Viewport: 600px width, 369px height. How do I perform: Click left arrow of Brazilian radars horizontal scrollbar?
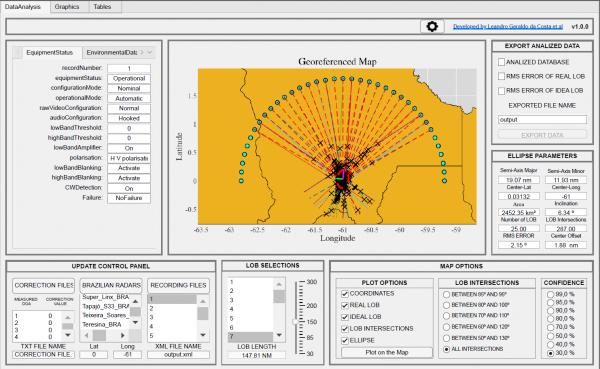[x=86, y=336]
